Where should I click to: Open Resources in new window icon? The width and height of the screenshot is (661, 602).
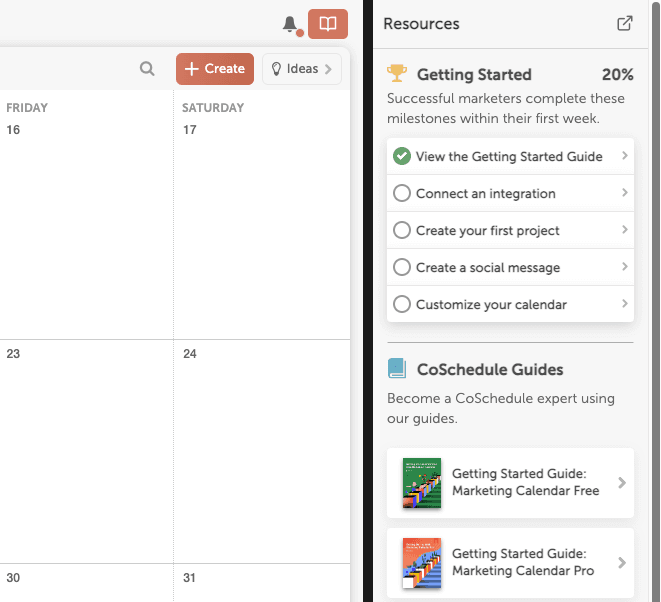click(624, 24)
